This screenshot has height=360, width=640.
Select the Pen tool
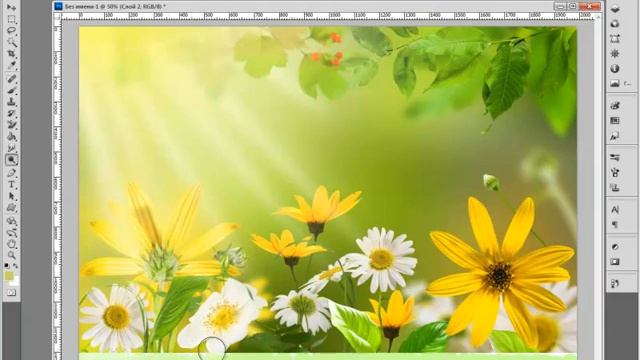click(11, 173)
